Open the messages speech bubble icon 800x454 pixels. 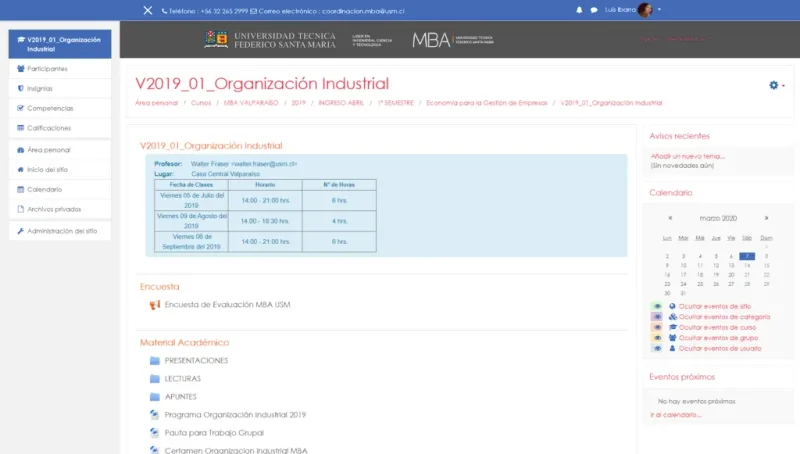coord(594,10)
